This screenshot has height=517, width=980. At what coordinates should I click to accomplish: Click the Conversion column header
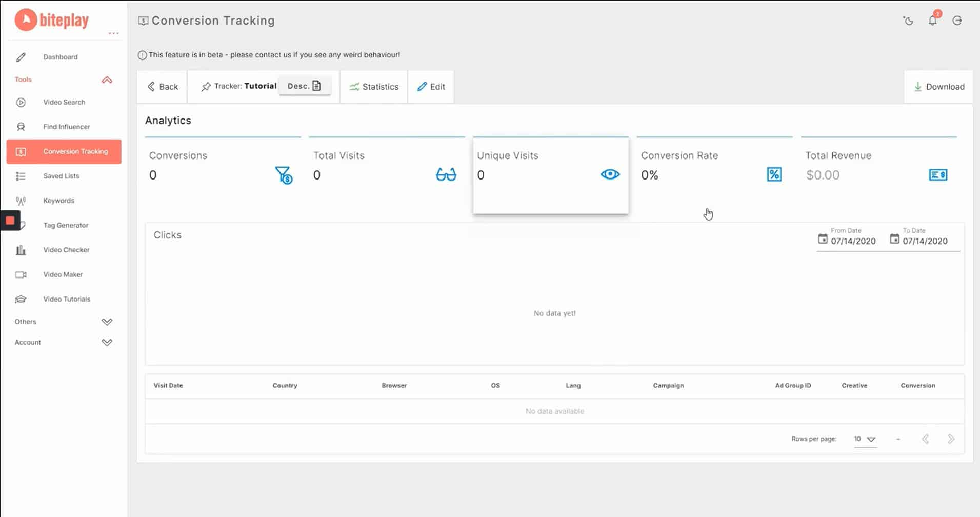(918, 386)
